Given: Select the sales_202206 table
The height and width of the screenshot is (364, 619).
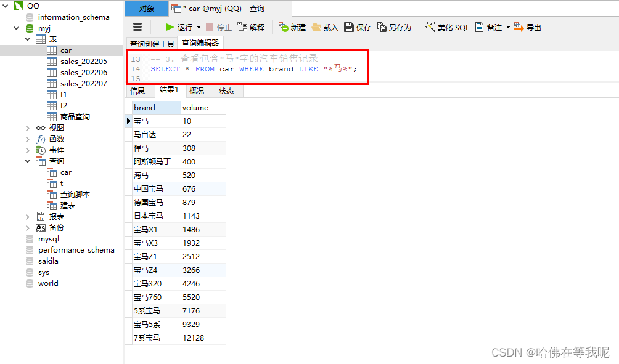Looking at the screenshot, I should coord(84,73).
